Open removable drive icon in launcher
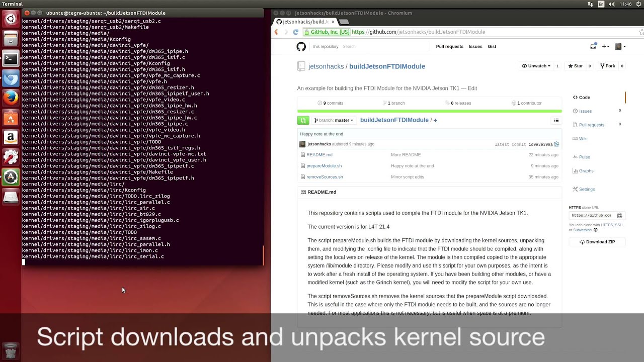The width and height of the screenshot is (644, 362). pyautogui.click(x=11, y=197)
